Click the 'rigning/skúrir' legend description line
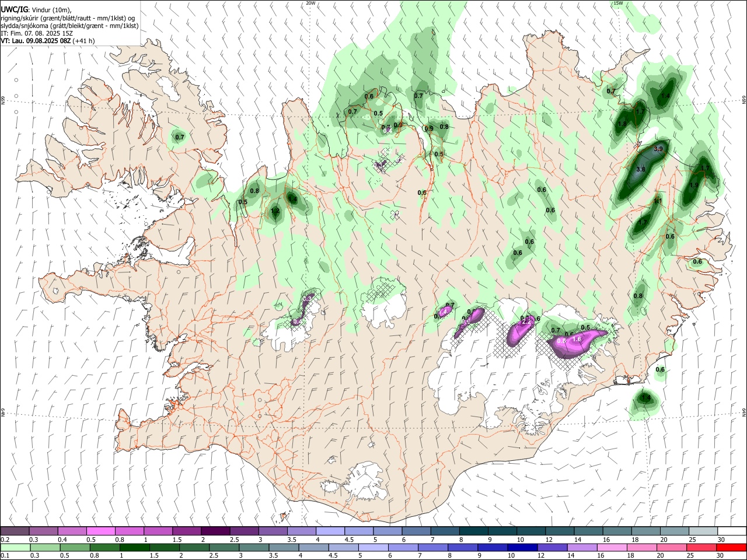 [x=68, y=18]
